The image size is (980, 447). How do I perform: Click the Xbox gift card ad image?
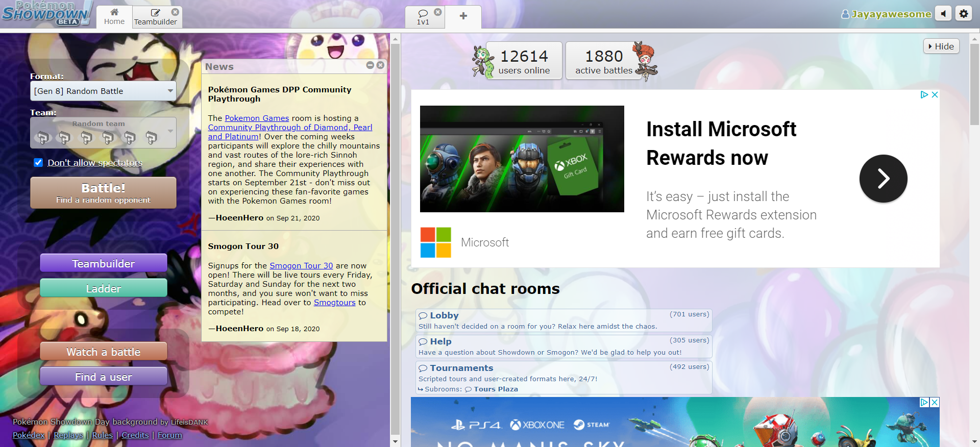(x=522, y=159)
